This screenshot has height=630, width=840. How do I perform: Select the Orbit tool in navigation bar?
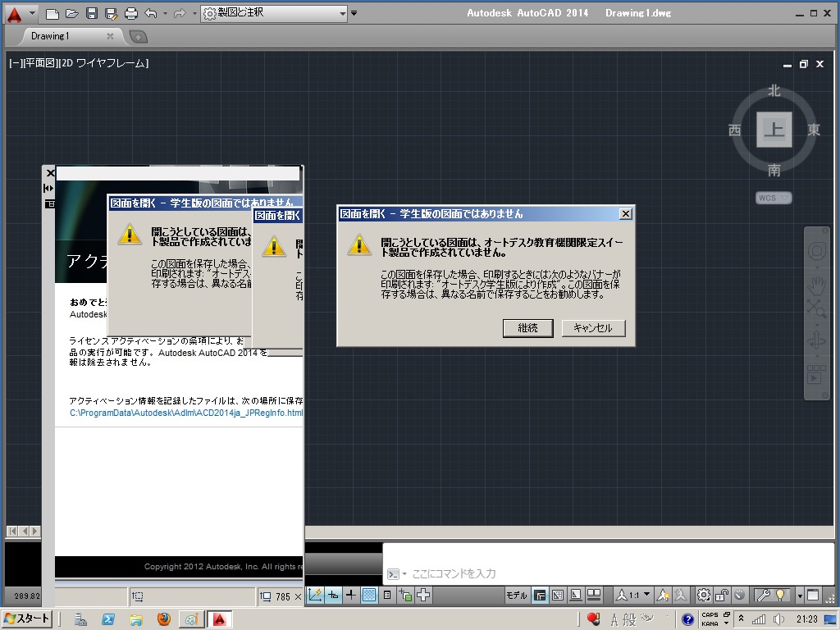click(816, 340)
